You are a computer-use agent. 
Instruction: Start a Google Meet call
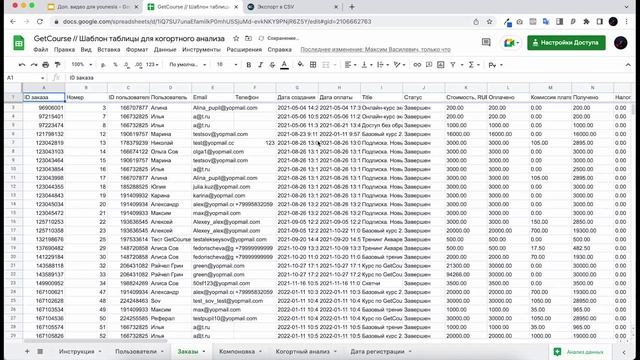510,42
